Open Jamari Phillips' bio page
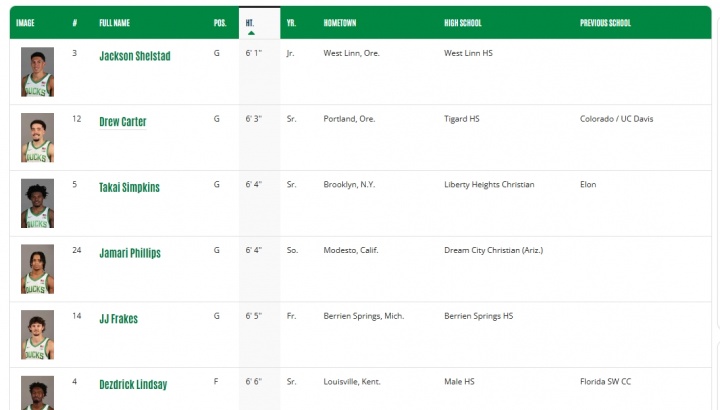This screenshot has width=720, height=410. tap(129, 253)
